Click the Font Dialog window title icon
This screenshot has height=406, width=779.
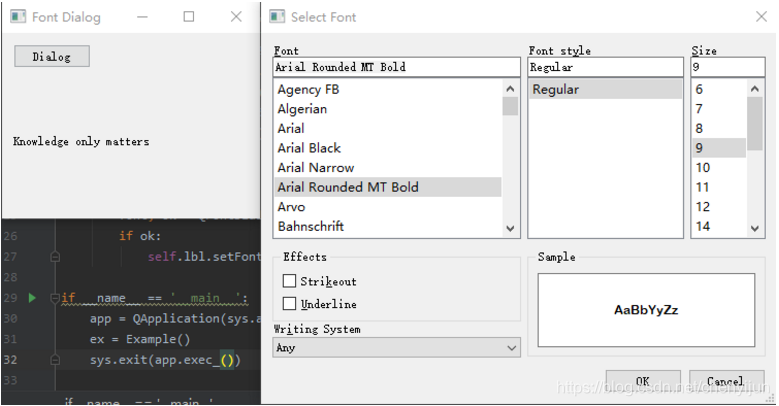(18, 17)
